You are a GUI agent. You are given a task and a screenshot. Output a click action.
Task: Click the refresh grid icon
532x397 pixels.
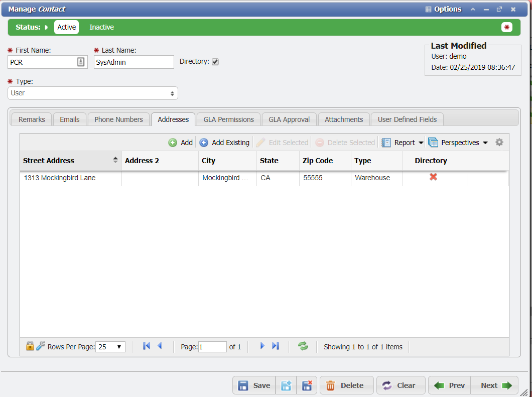point(303,346)
